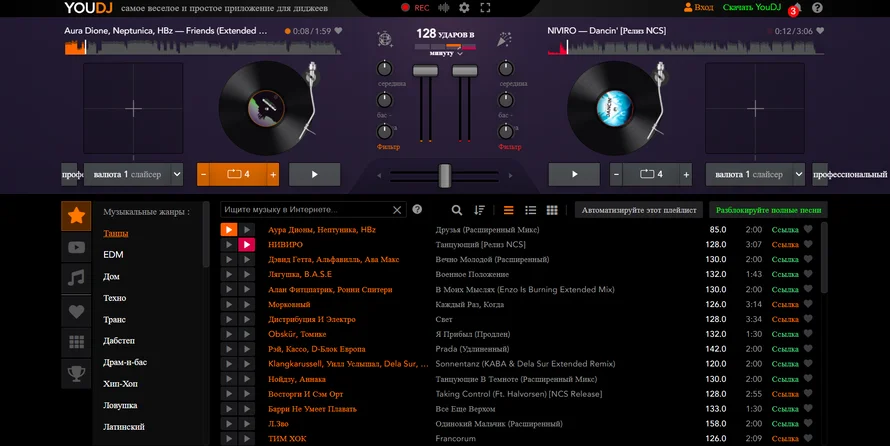This screenshot has height=446, width=890.
Task: Select the Хип-Хоп genre
Action: click(x=120, y=384)
